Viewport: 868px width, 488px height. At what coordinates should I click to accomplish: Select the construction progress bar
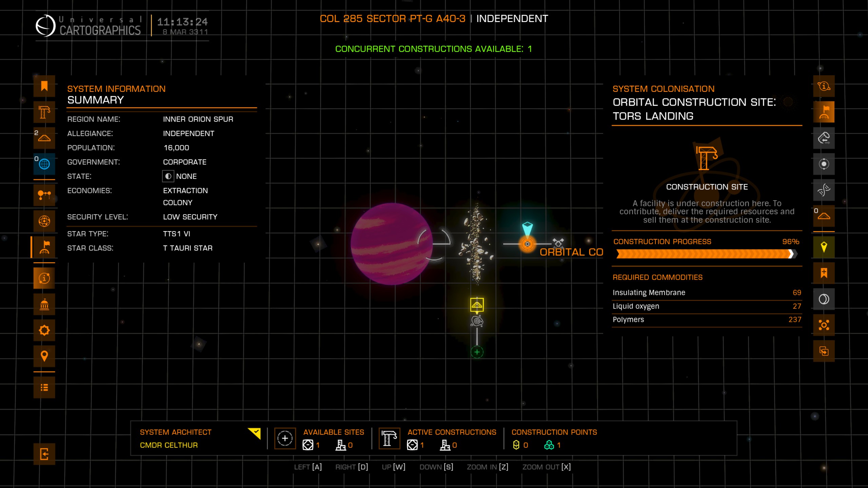[x=707, y=254]
